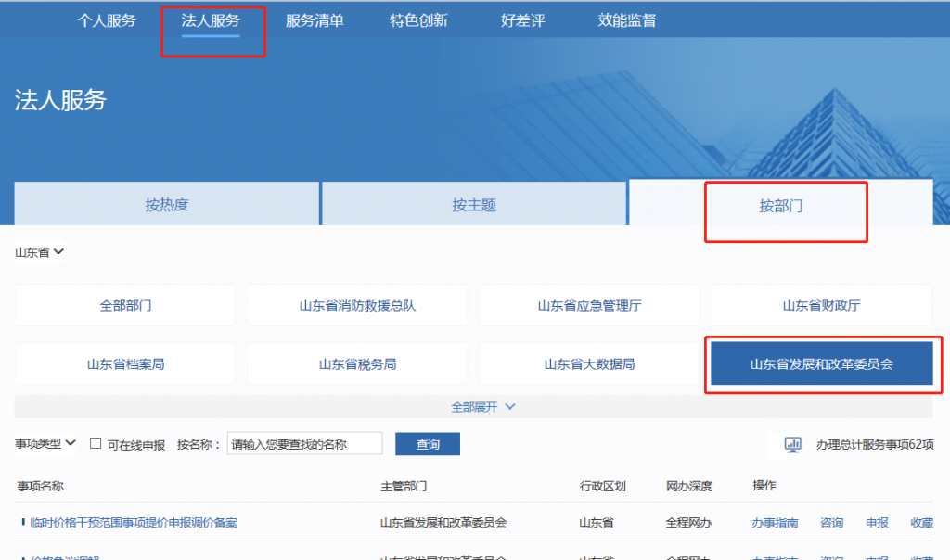Go to the 特色创新 navigation tab

click(418, 20)
